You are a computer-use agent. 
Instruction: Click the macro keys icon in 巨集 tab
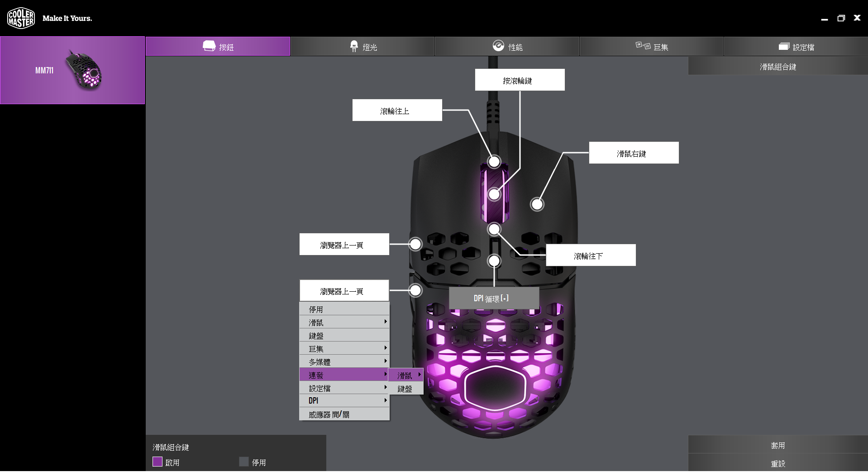pyautogui.click(x=643, y=45)
